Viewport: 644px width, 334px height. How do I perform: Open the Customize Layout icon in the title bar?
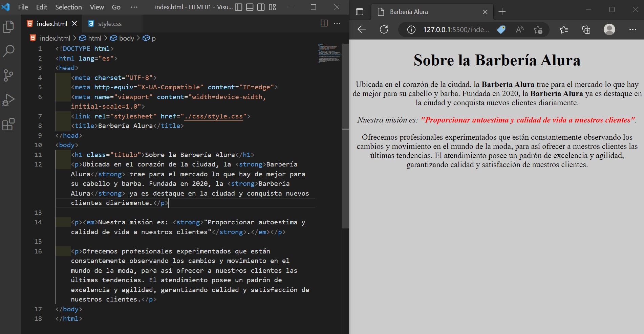tap(273, 7)
